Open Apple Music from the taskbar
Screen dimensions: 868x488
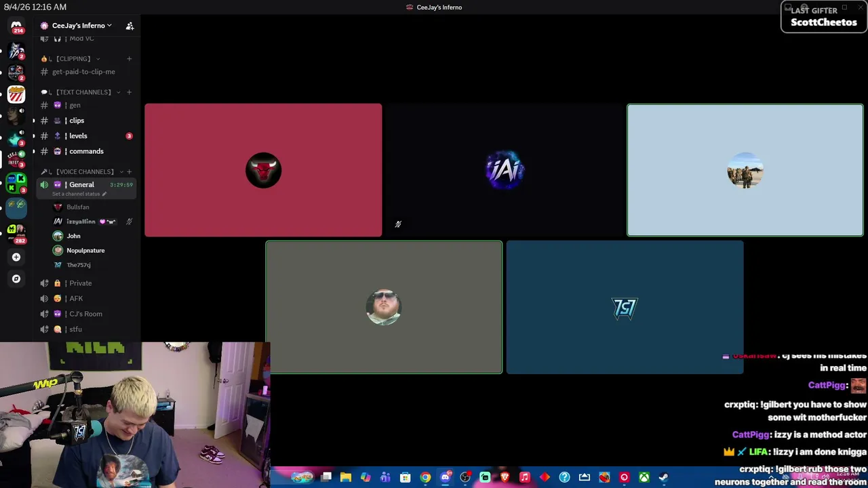[x=524, y=478]
